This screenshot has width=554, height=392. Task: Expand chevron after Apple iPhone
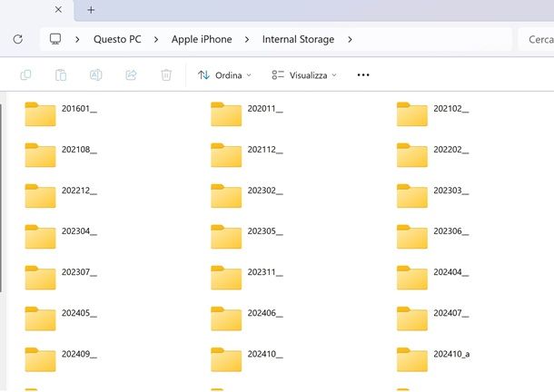pyautogui.click(x=247, y=39)
